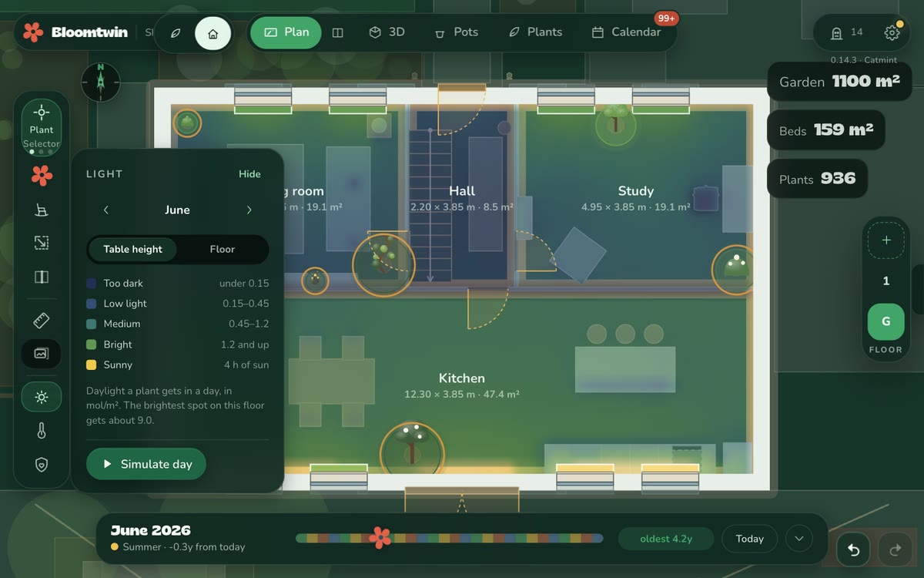Open the split view layout icon
This screenshot has width=924, height=578.
[337, 32]
